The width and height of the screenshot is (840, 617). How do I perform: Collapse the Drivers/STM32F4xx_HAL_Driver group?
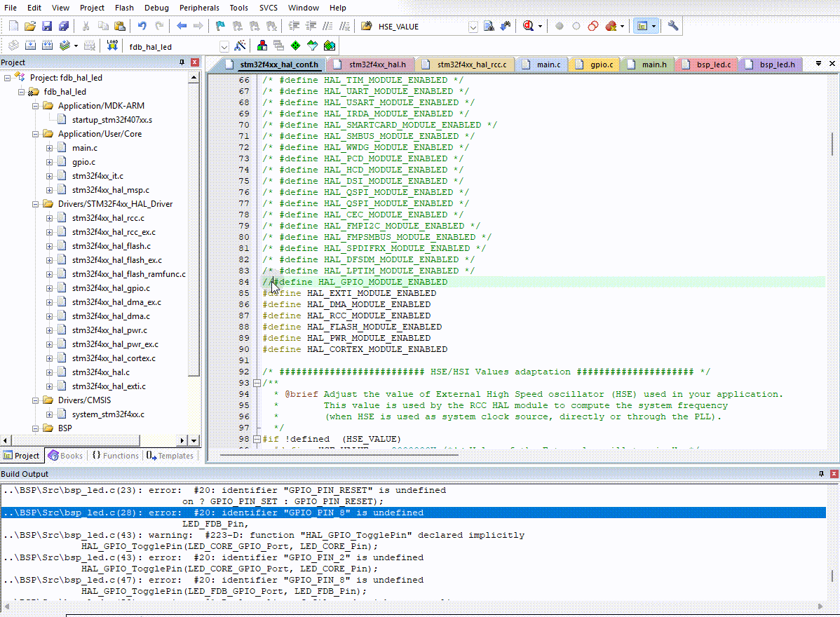click(35, 204)
